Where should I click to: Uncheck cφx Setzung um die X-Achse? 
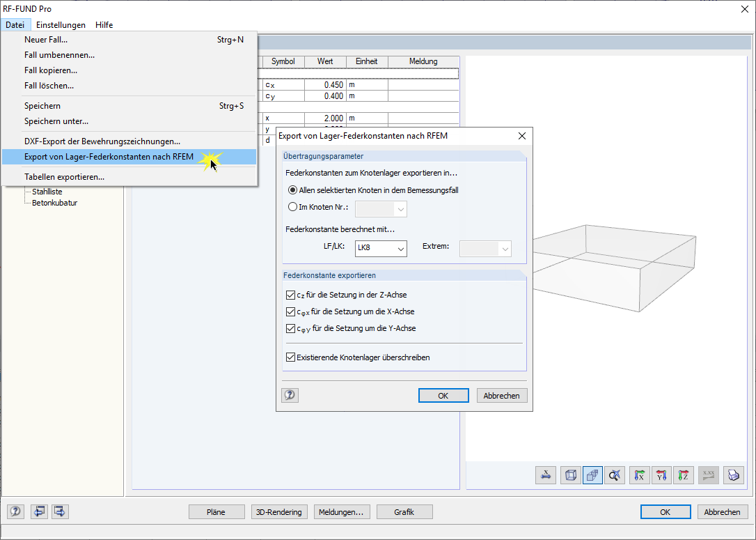[x=290, y=311]
